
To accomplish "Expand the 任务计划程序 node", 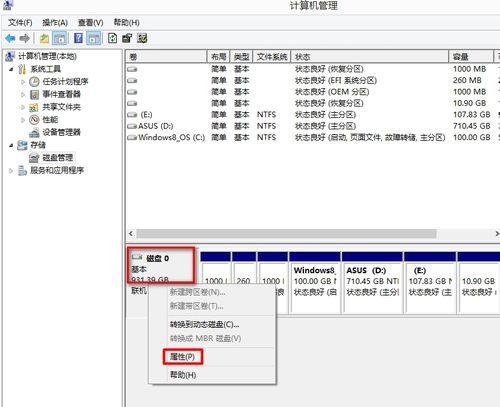I will pyautogui.click(x=23, y=82).
